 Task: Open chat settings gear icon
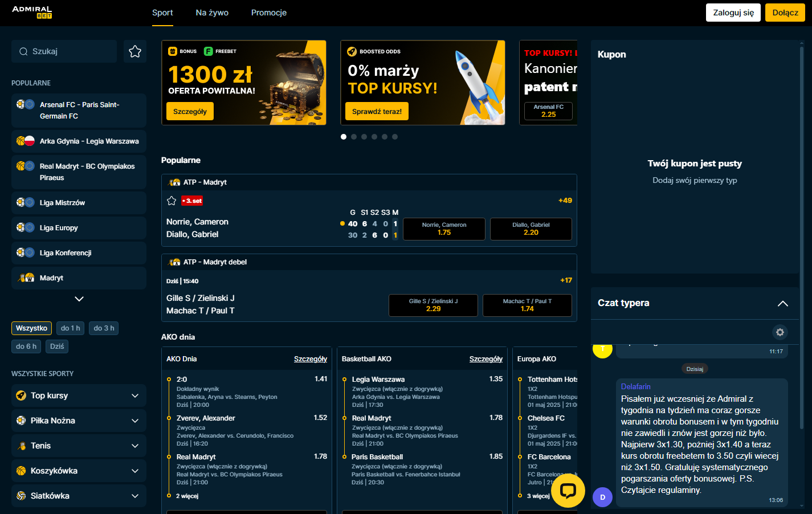pyautogui.click(x=780, y=332)
